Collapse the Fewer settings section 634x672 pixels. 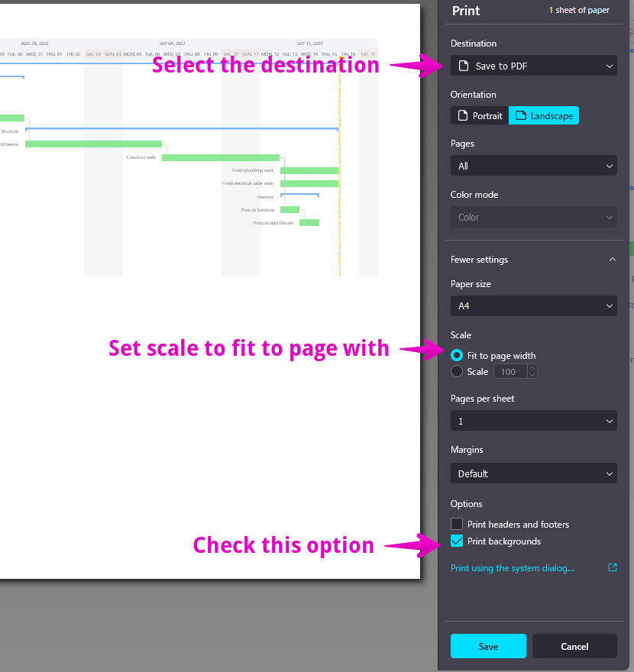coord(612,260)
